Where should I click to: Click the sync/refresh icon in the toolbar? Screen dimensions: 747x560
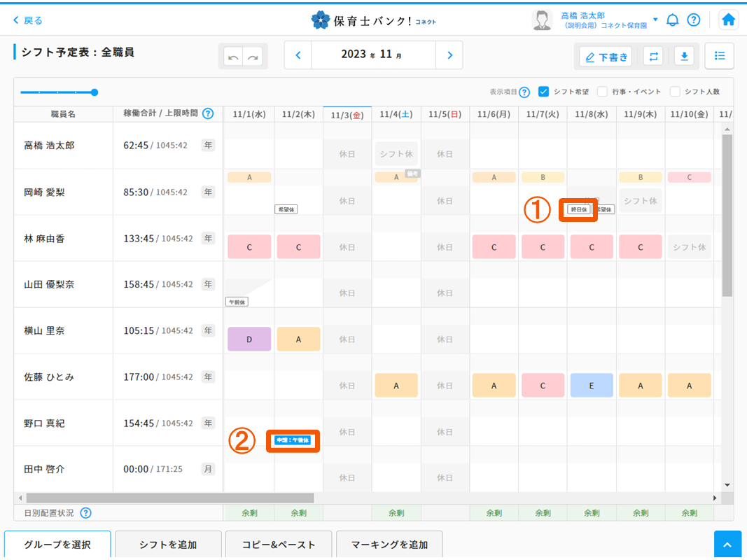tap(653, 55)
